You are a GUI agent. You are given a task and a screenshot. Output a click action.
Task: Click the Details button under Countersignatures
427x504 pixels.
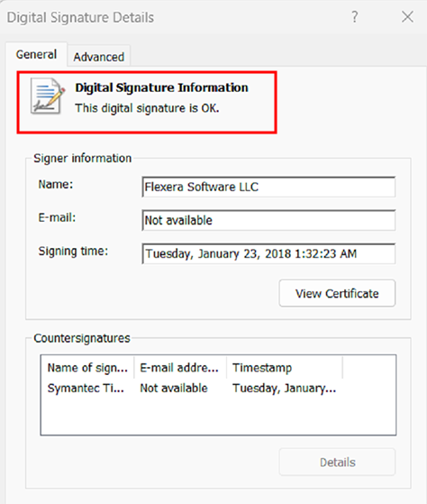[337, 463]
